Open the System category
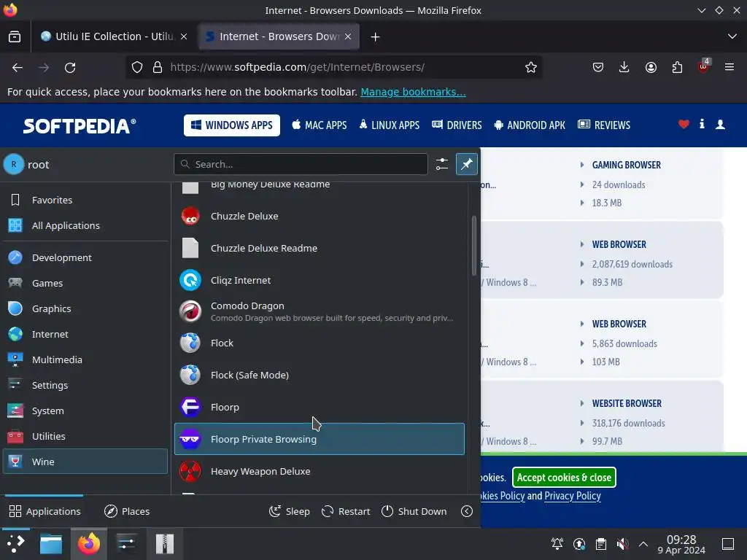 point(85,411)
